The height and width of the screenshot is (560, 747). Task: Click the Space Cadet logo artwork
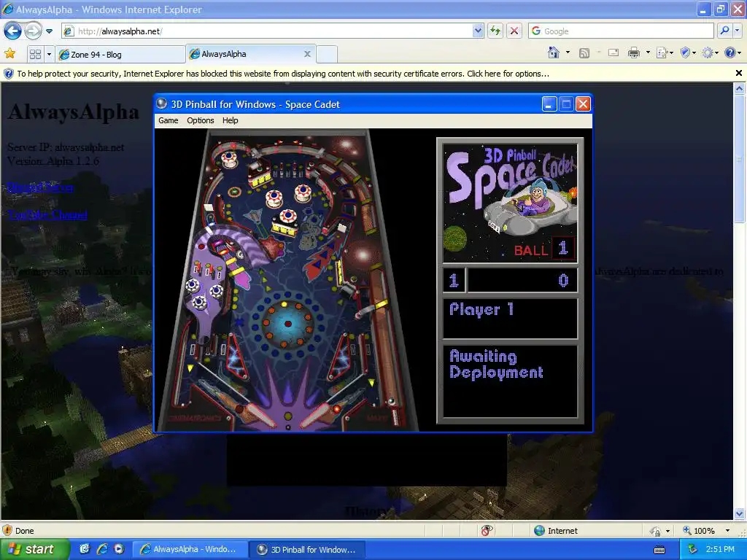point(510,203)
